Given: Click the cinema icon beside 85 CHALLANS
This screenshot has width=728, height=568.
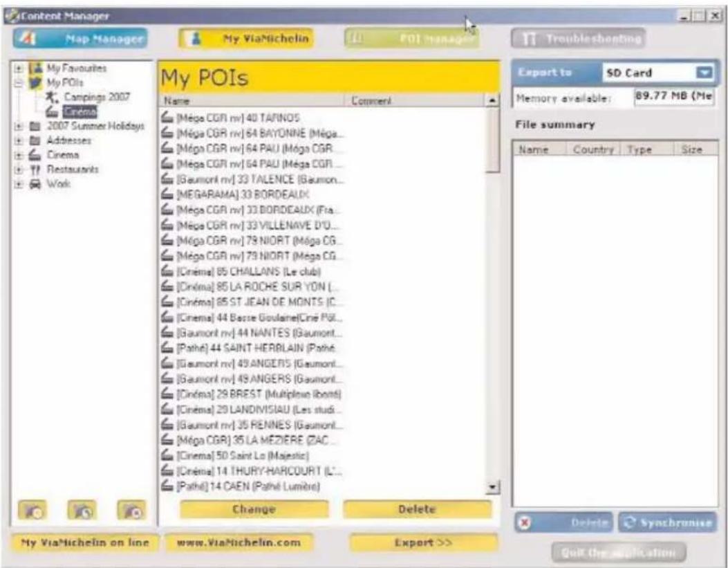Looking at the screenshot, I should (167, 271).
